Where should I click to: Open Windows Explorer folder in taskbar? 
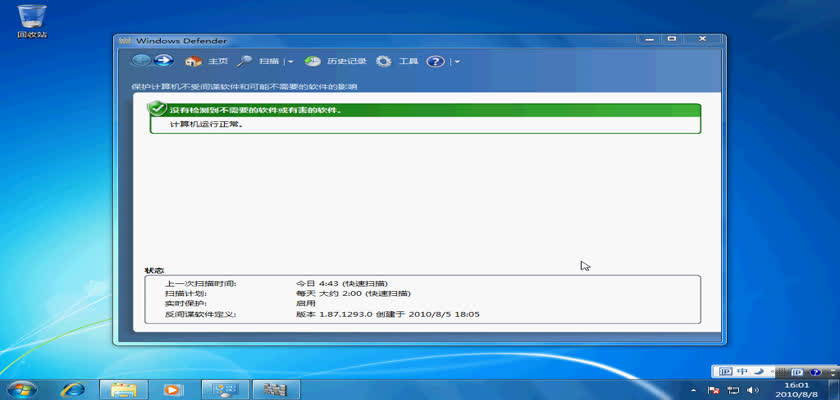(x=123, y=389)
